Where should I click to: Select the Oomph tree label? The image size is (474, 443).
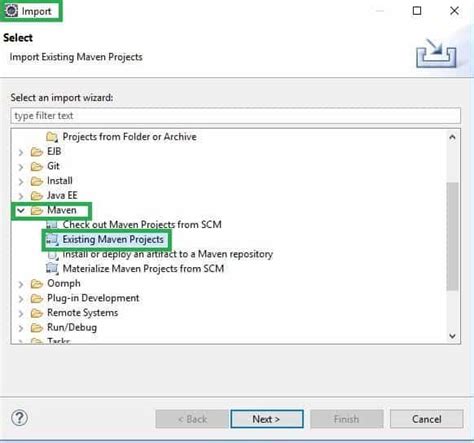point(64,283)
